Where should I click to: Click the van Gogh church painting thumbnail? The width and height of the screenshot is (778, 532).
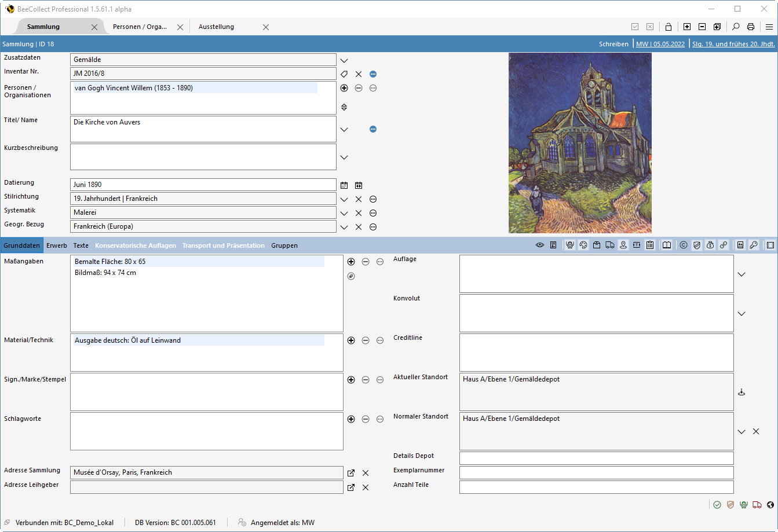click(580, 143)
